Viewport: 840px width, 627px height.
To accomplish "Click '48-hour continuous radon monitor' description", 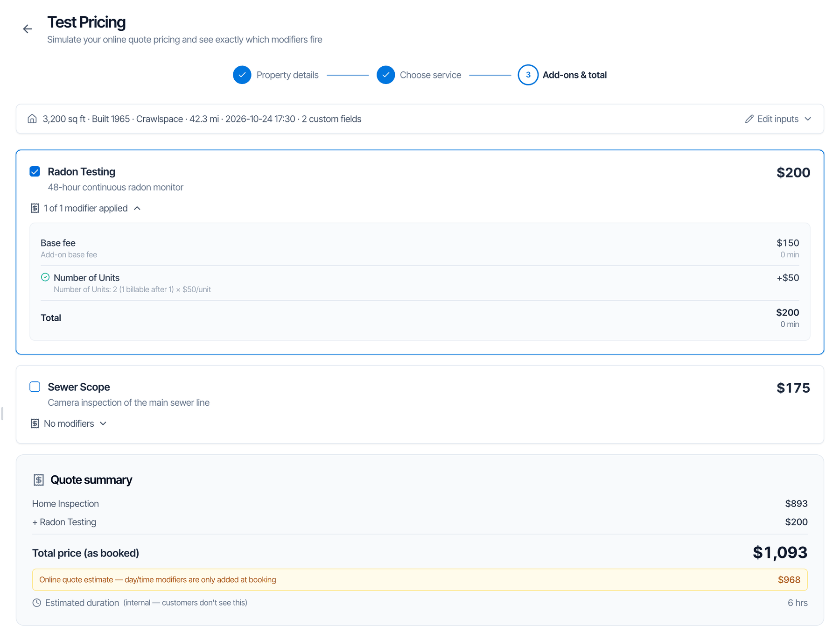I will coord(116,187).
